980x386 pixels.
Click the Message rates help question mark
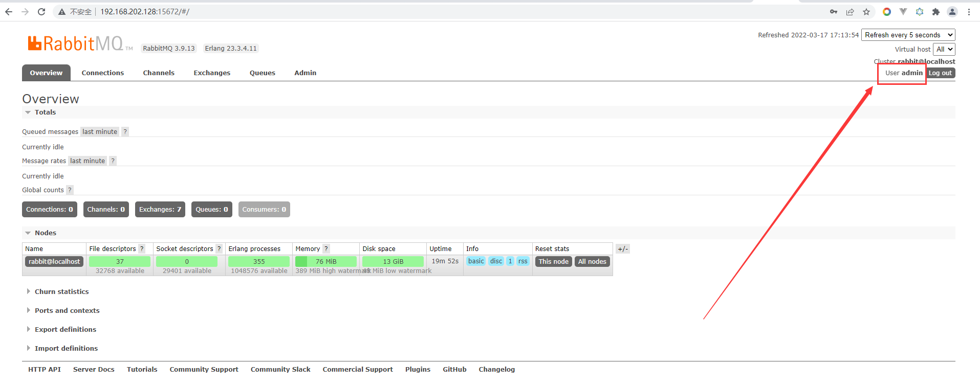(x=113, y=161)
